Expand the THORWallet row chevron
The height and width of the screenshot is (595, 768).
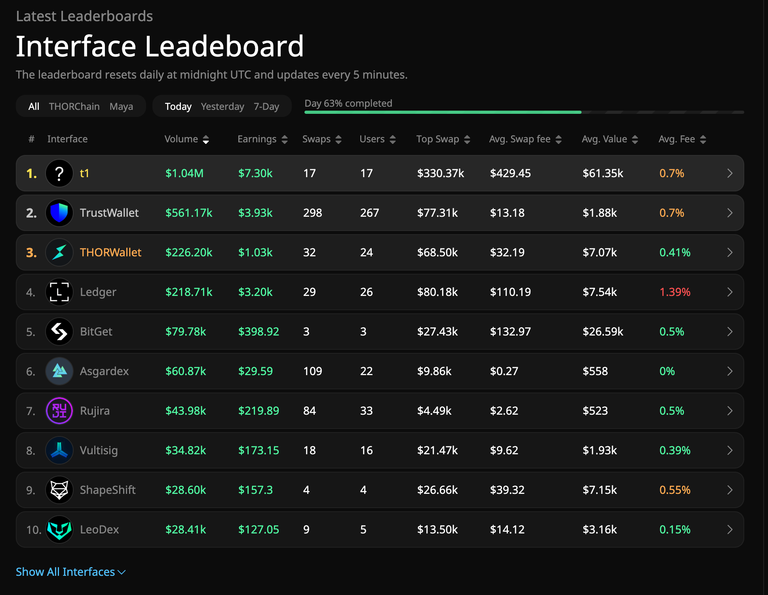730,253
